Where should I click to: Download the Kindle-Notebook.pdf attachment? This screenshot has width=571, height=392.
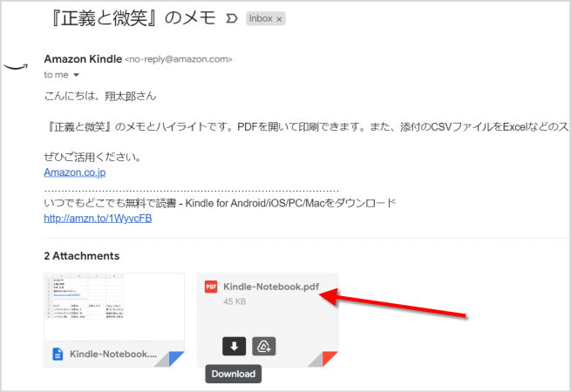click(234, 346)
